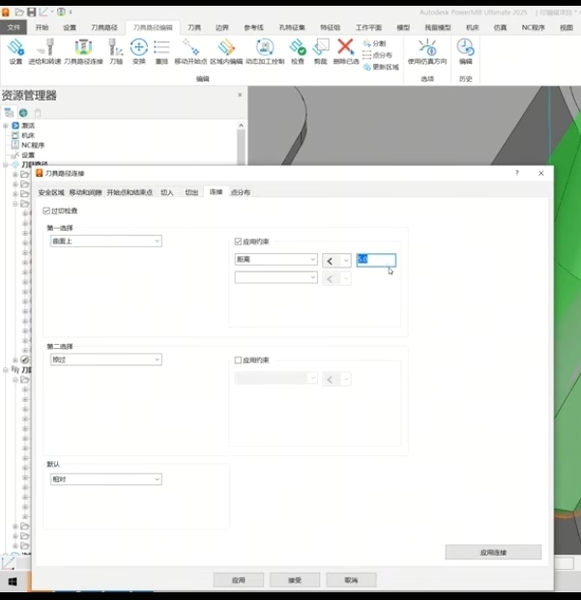Open the quick-access toolbar customize arrow

[70, 12]
